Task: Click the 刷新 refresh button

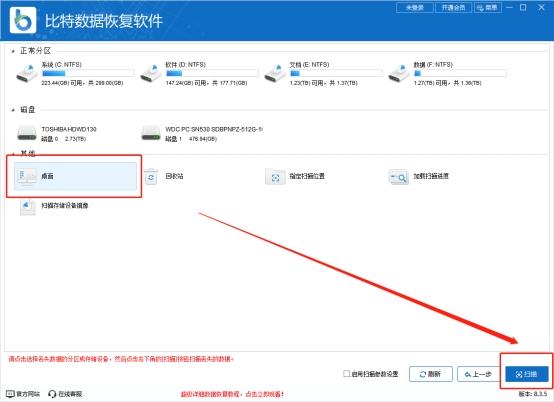Action: tap(431, 374)
